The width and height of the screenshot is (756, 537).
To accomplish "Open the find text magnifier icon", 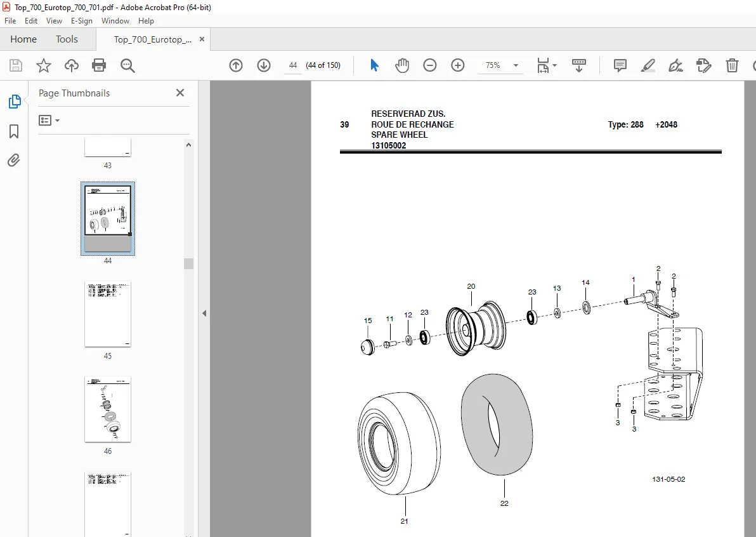I will (x=127, y=65).
